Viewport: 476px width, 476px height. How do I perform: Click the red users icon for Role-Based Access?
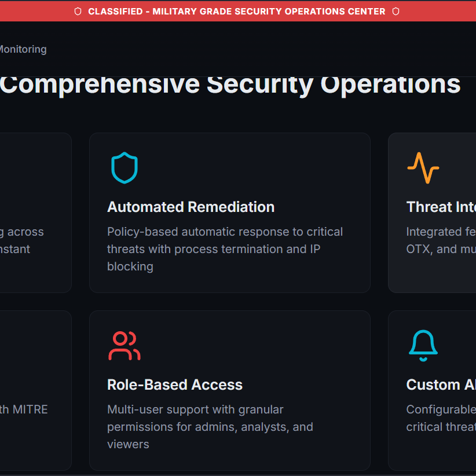(x=125, y=346)
